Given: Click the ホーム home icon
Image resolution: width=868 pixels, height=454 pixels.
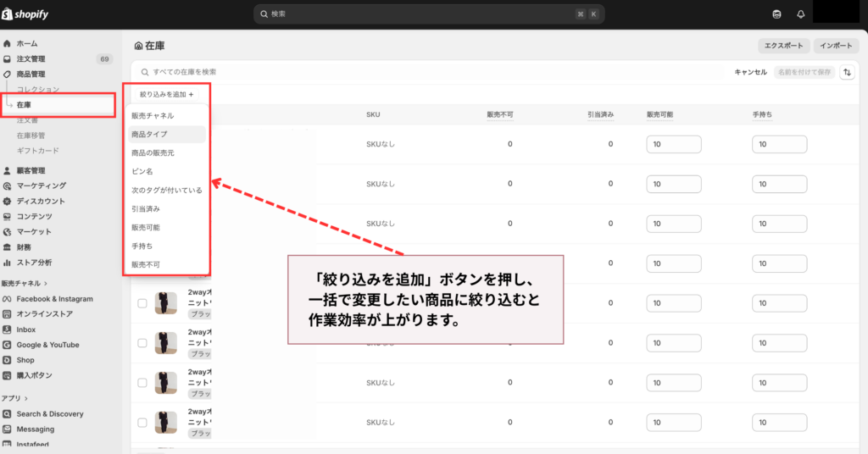Looking at the screenshot, I should pos(7,43).
